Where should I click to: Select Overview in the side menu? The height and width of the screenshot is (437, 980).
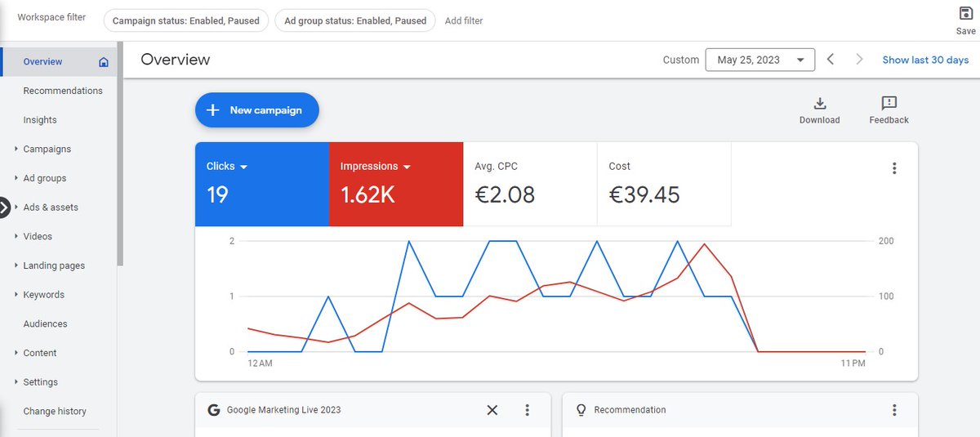click(x=59, y=62)
